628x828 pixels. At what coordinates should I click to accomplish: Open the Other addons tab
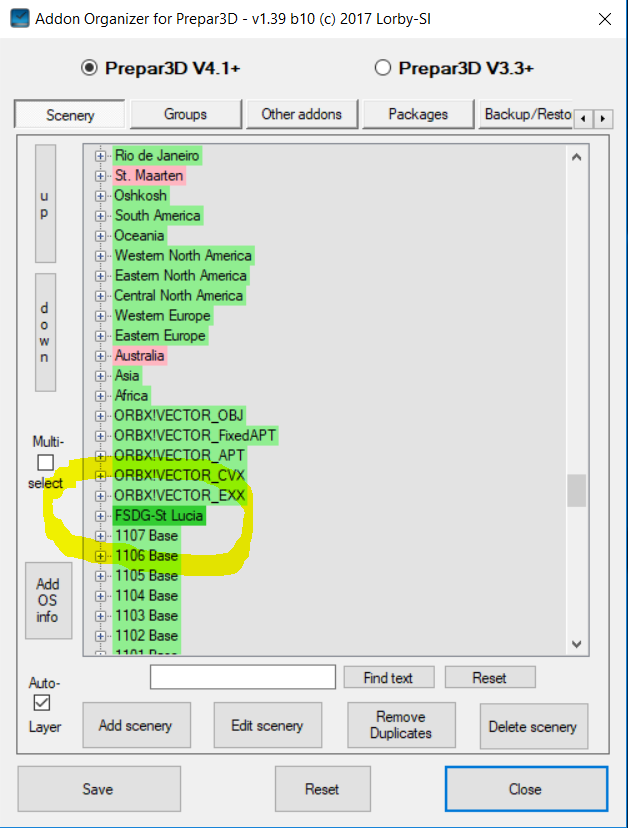coord(301,114)
